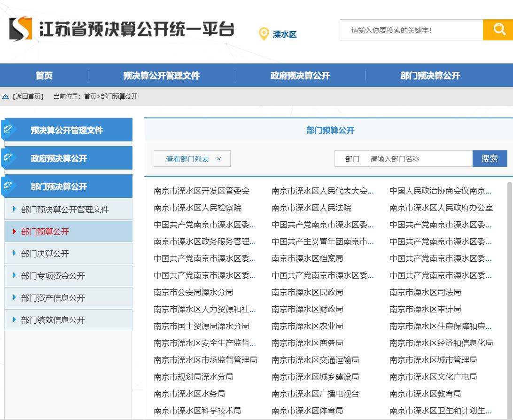The width and height of the screenshot is (513, 420).
Task: Select 部门绩效信息公开 in the sidebar
Action: tap(53, 320)
